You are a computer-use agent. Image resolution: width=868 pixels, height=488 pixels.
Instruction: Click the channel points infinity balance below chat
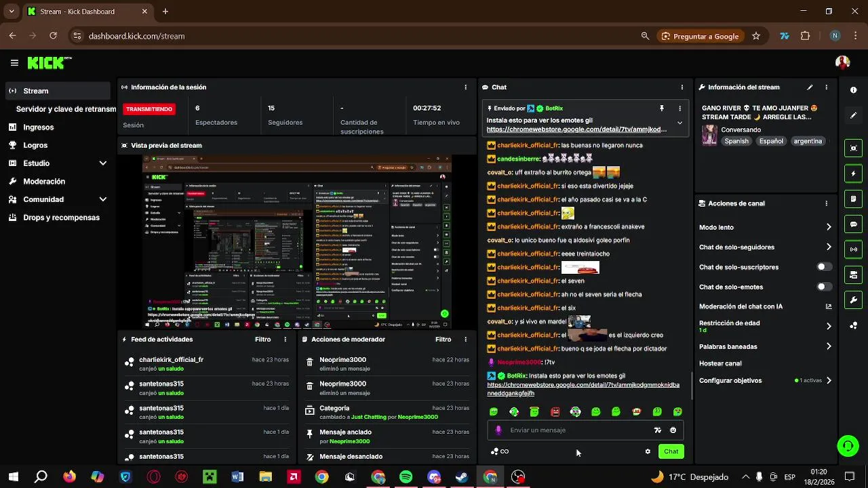point(500,451)
